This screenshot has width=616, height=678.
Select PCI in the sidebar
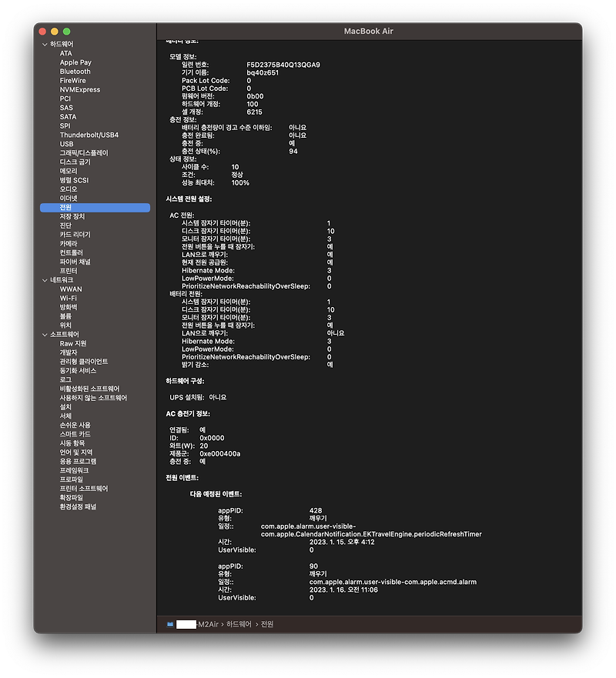click(x=65, y=99)
